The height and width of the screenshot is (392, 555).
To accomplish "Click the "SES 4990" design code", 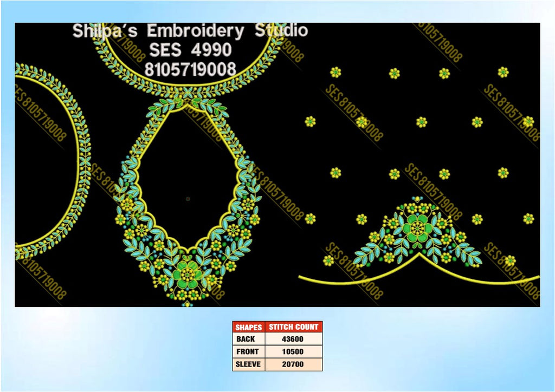I will pos(190,49).
